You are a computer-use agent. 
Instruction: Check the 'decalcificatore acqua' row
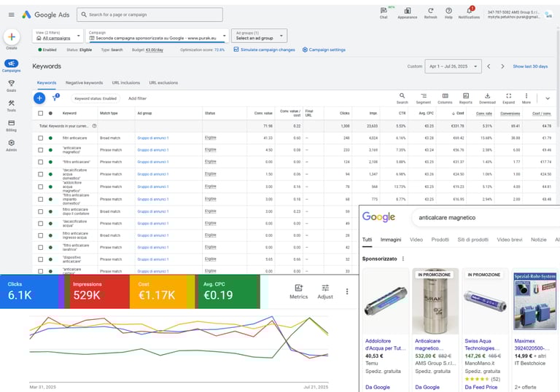coord(40,224)
